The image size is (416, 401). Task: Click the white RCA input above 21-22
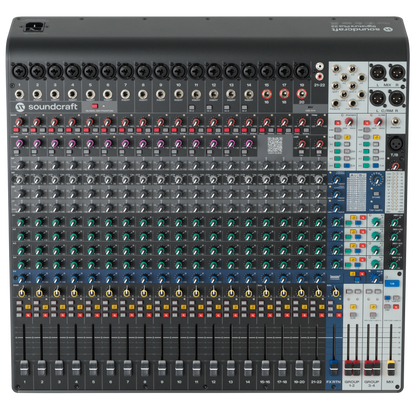320,66
